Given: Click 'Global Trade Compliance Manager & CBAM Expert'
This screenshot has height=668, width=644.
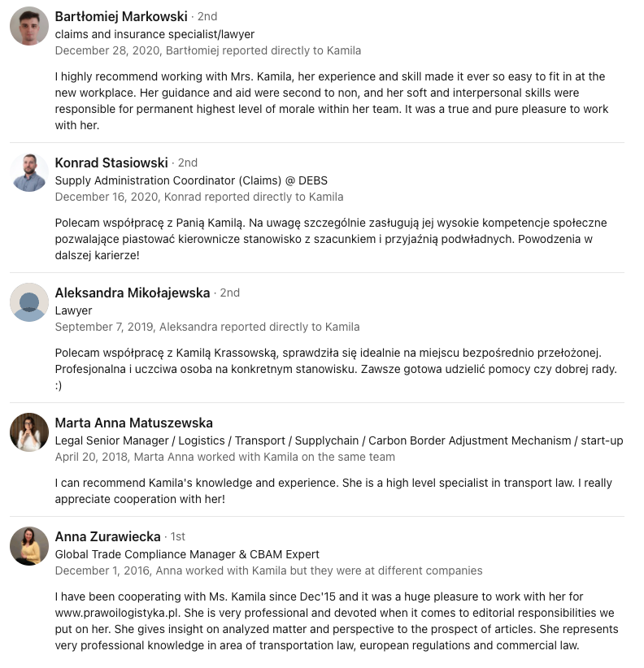Looking at the screenshot, I should point(187,554).
